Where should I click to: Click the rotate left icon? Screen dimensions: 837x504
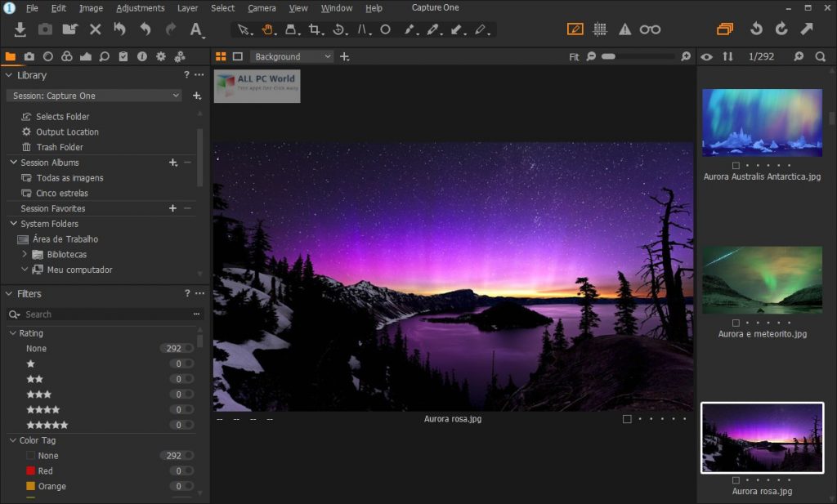[x=756, y=29]
